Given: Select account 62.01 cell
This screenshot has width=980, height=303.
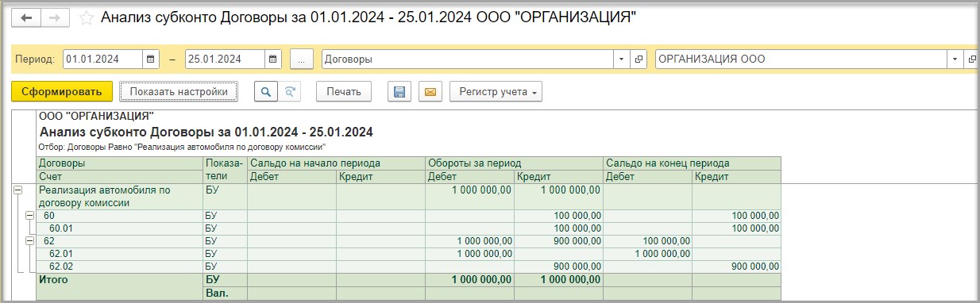Looking at the screenshot, I should [120, 253].
